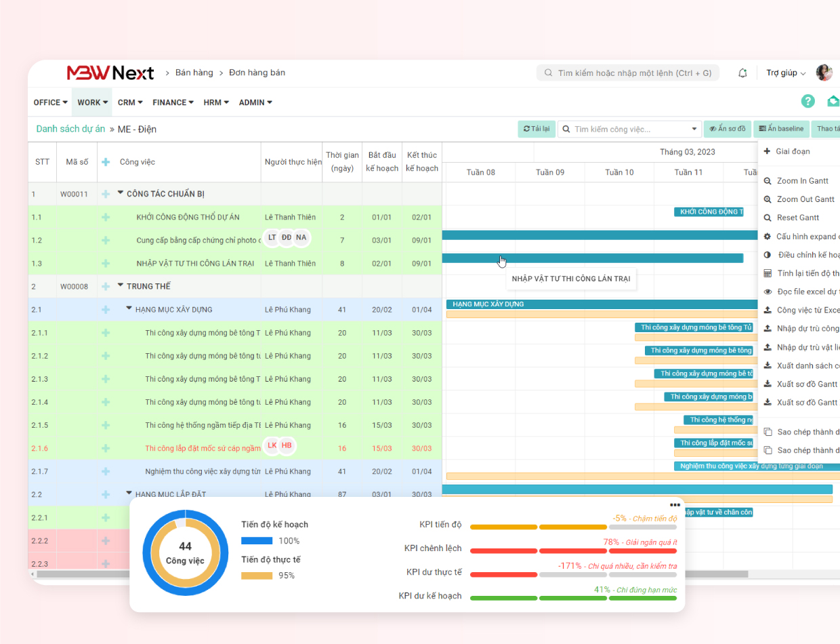The height and width of the screenshot is (644, 840).
Task: Collapse the CÔNG TÁC CHUẨN BỊ group
Action: pyautogui.click(x=121, y=193)
